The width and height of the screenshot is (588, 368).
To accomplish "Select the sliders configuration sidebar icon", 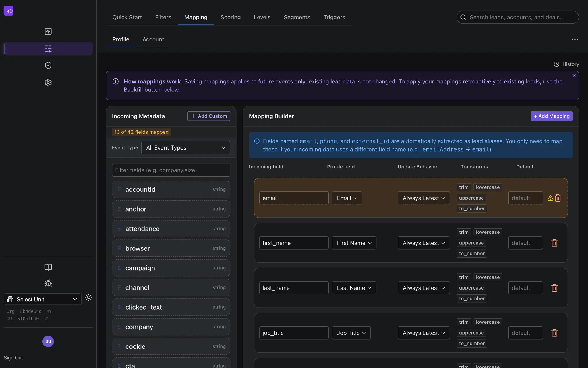I will click(x=48, y=48).
